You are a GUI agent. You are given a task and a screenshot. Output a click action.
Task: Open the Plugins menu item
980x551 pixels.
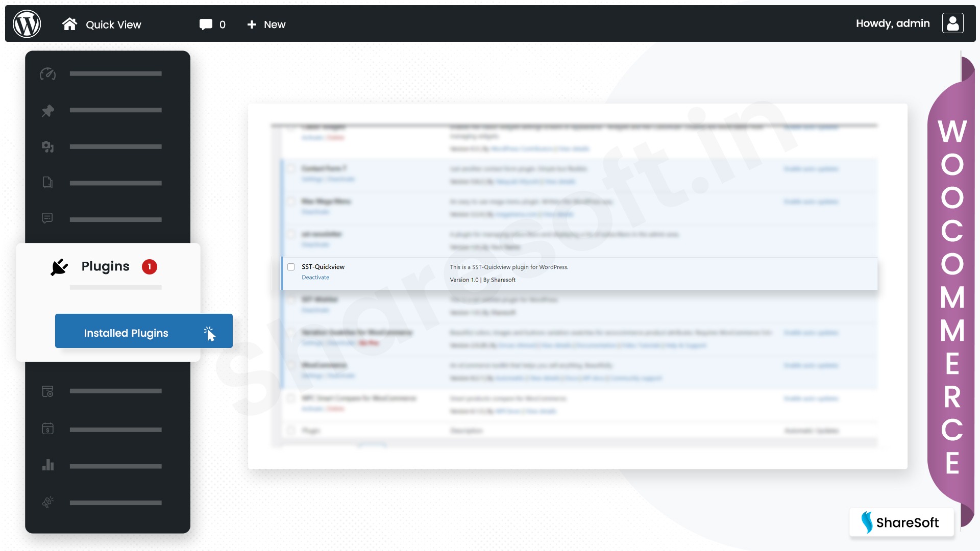point(106,266)
